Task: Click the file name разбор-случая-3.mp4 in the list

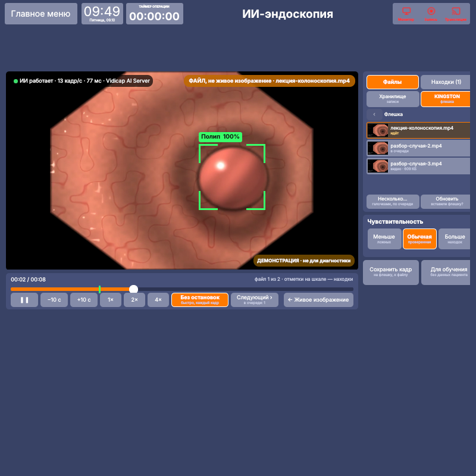Action: [x=416, y=164]
